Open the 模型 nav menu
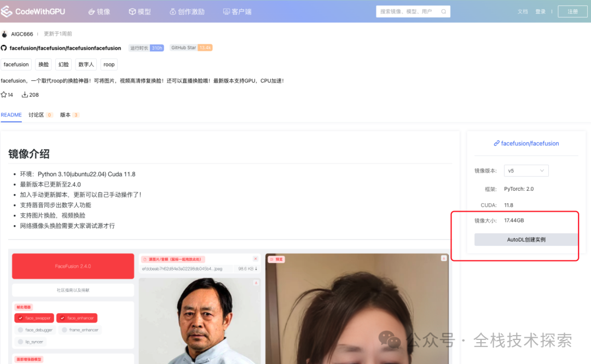591x364 pixels. [140, 11]
